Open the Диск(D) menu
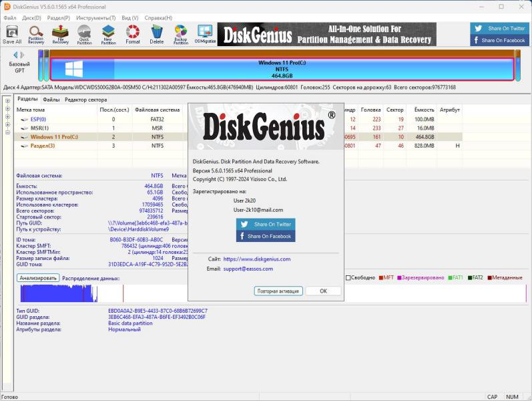This screenshot has height=401, width=532. pyautogui.click(x=31, y=17)
